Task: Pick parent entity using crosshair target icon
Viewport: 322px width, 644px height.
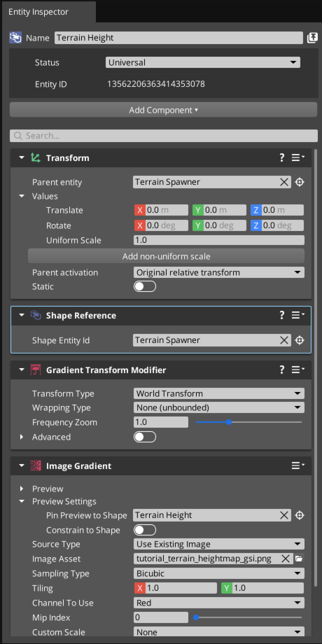Action: click(x=300, y=182)
